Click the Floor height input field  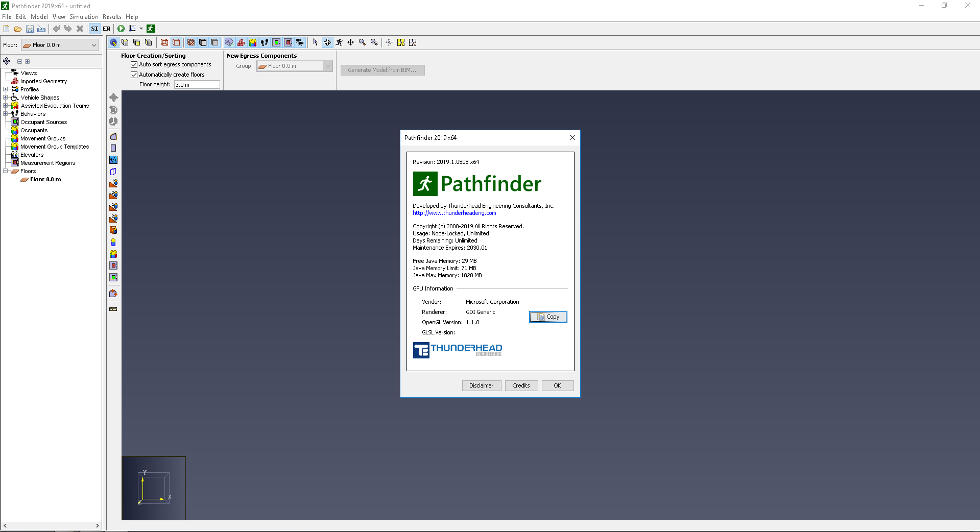click(x=197, y=85)
